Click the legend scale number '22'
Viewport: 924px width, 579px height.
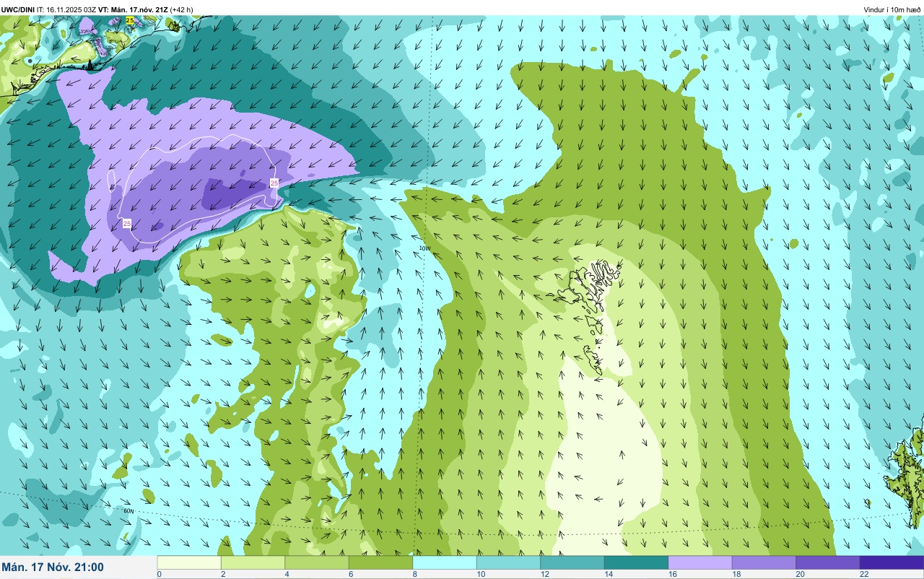coord(863,574)
